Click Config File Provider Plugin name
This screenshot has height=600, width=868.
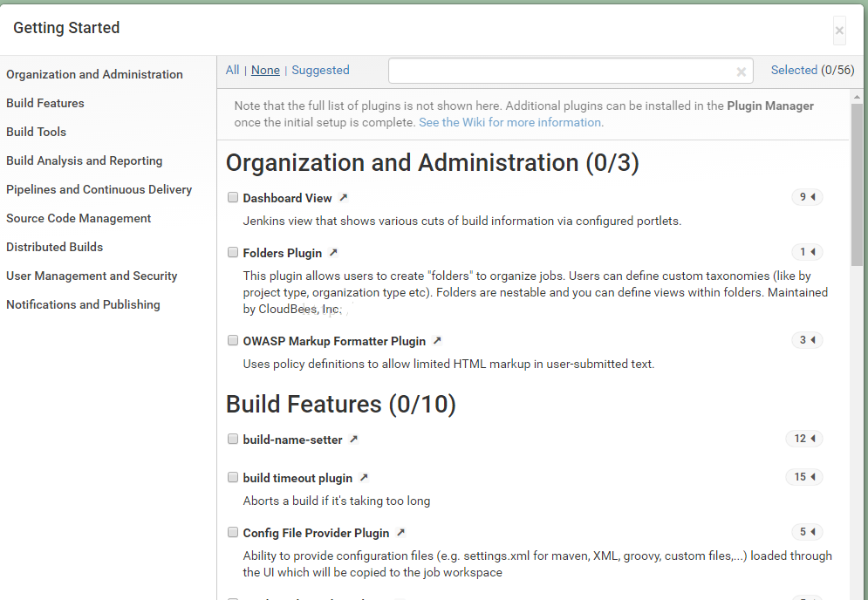click(316, 533)
